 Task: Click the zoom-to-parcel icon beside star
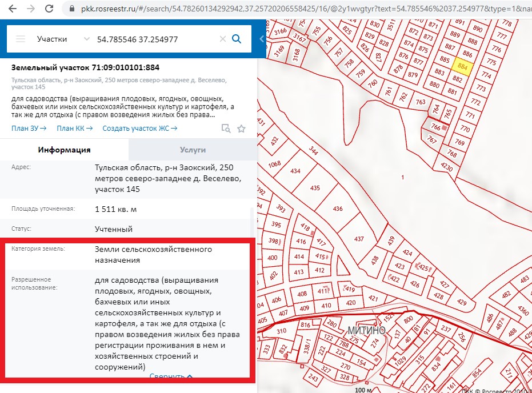(x=226, y=129)
